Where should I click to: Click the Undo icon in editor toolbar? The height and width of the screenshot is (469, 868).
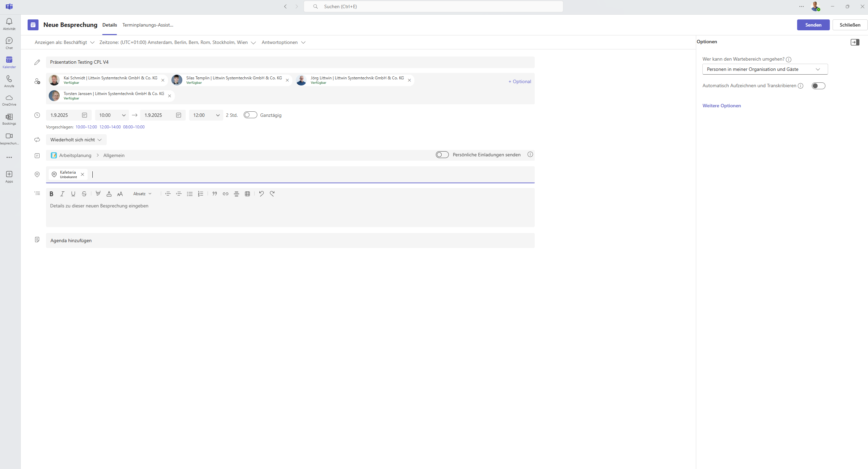click(261, 194)
